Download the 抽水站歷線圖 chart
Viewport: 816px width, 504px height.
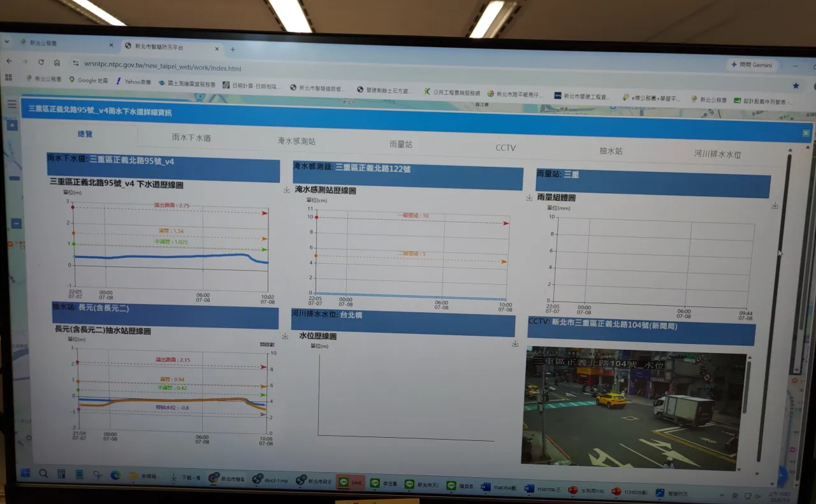285,336
